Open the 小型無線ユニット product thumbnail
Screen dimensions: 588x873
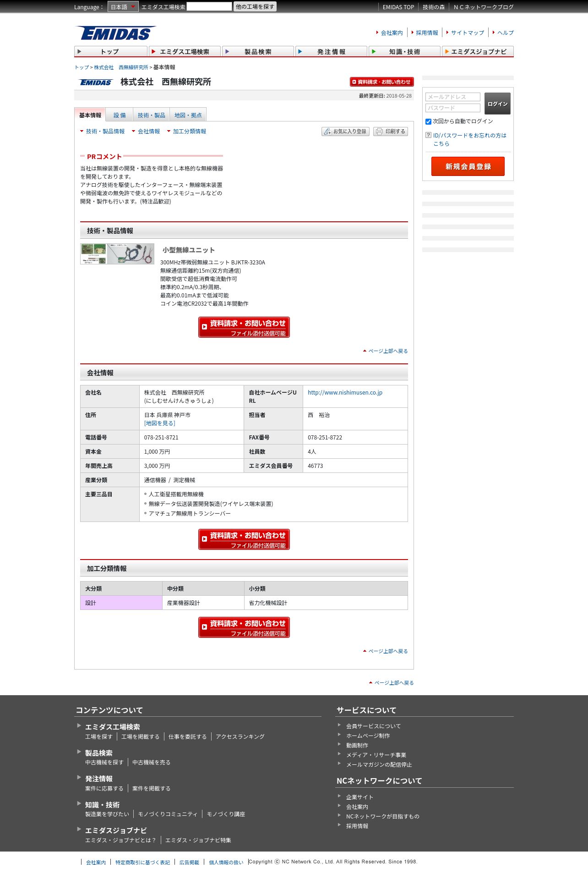coord(117,254)
